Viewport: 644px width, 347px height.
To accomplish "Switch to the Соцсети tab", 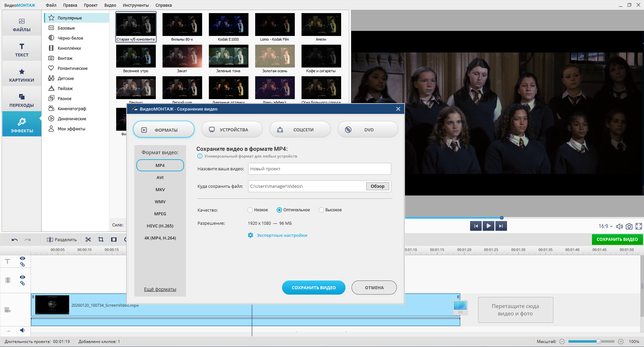I will (300, 130).
